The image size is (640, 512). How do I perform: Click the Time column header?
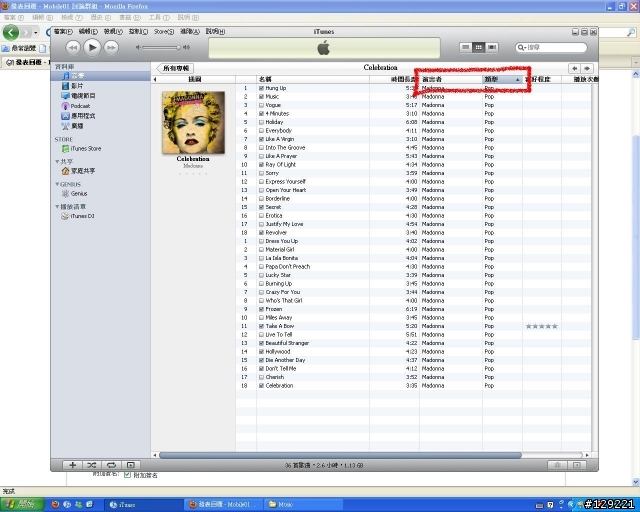pos(394,79)
